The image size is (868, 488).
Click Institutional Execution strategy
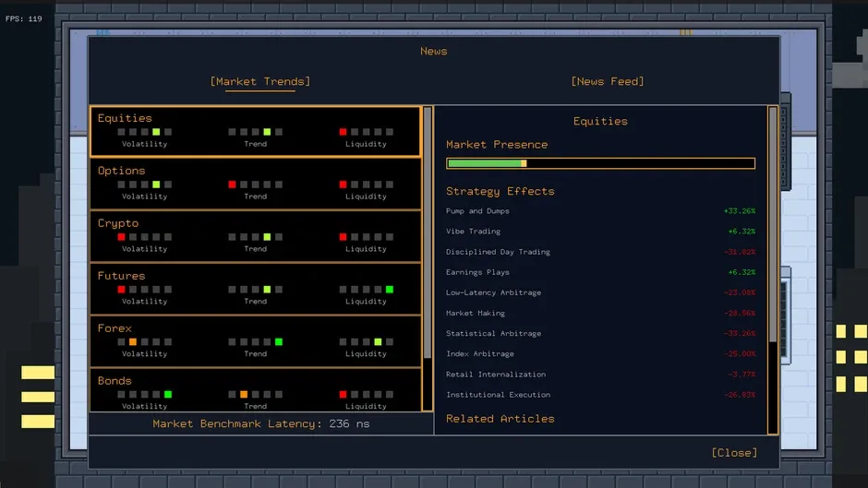pyautogui.click(x=498, y=395)
